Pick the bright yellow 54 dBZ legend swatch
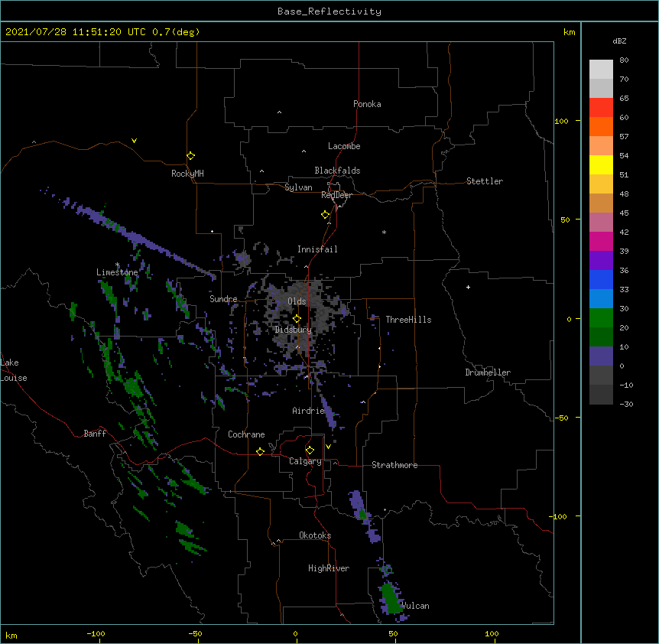Image resolution: width=659 pixels, height=644 pixels. click(x=601, y=164)
